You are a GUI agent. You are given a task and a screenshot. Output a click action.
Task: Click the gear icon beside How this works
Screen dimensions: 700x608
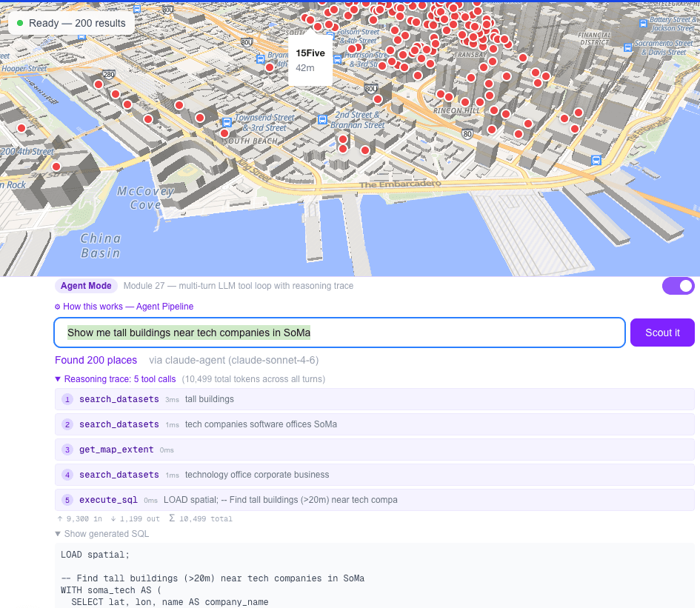coord(58,307)
